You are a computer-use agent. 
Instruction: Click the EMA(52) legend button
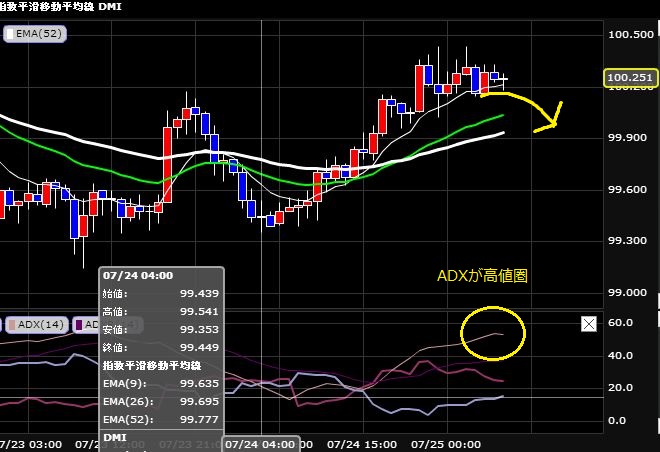[x=35, y=34]
